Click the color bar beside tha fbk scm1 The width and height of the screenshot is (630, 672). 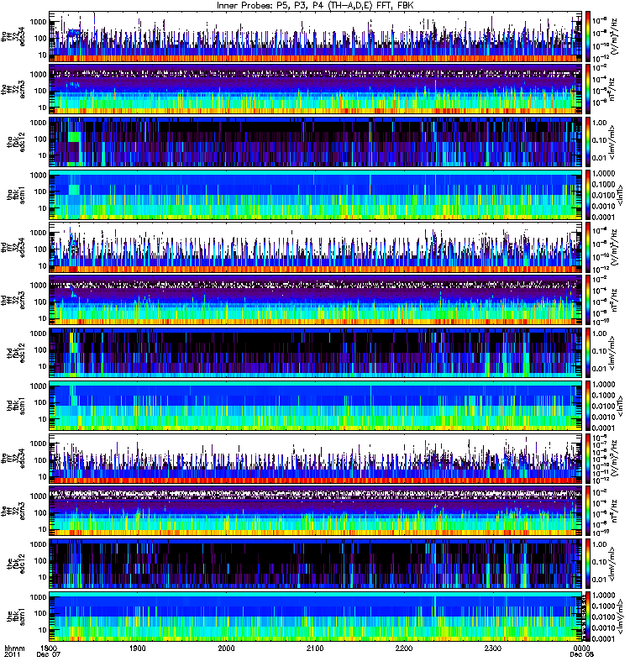tap(588, 195)
